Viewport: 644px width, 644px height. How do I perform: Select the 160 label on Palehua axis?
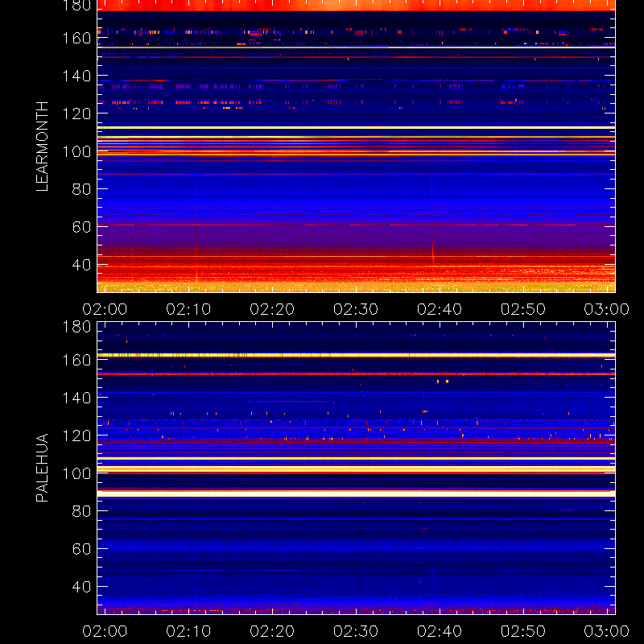click(76, 360)
